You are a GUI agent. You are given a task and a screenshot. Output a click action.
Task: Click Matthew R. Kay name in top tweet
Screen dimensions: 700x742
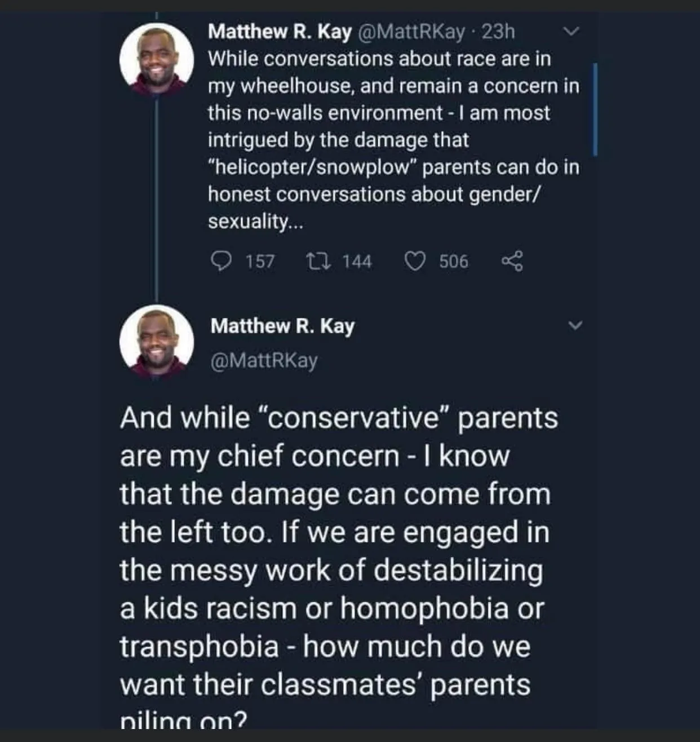pos(280,32)
